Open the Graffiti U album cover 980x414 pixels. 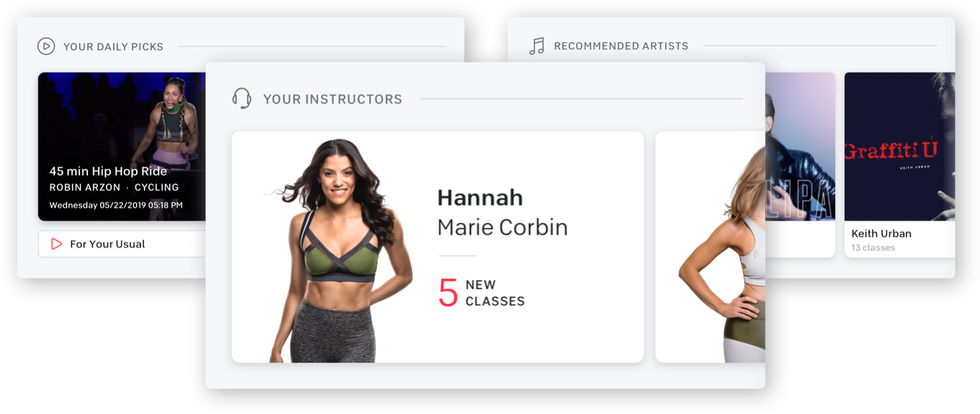900,147
